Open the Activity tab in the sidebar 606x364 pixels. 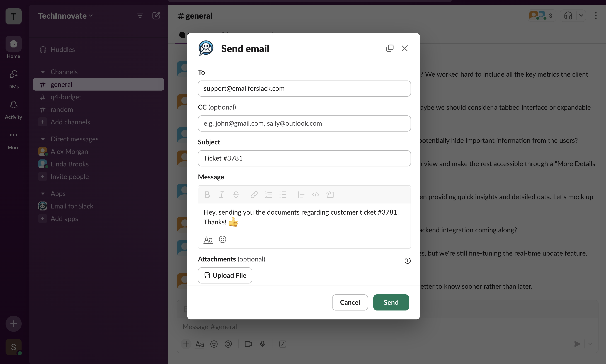click(13, 109)
